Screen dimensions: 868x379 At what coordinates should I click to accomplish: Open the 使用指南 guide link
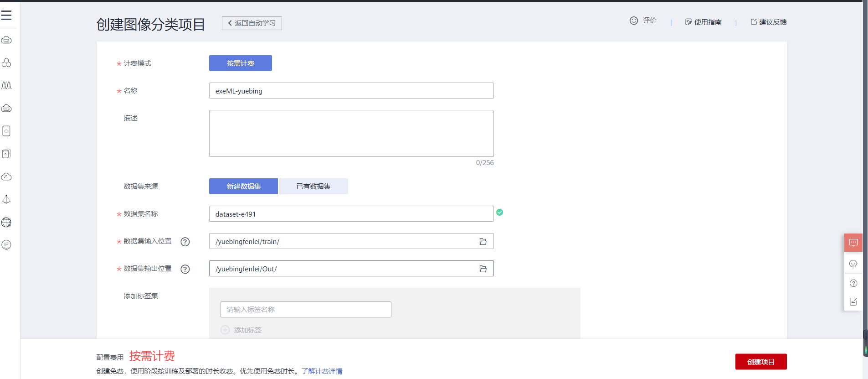click(704, 22)
